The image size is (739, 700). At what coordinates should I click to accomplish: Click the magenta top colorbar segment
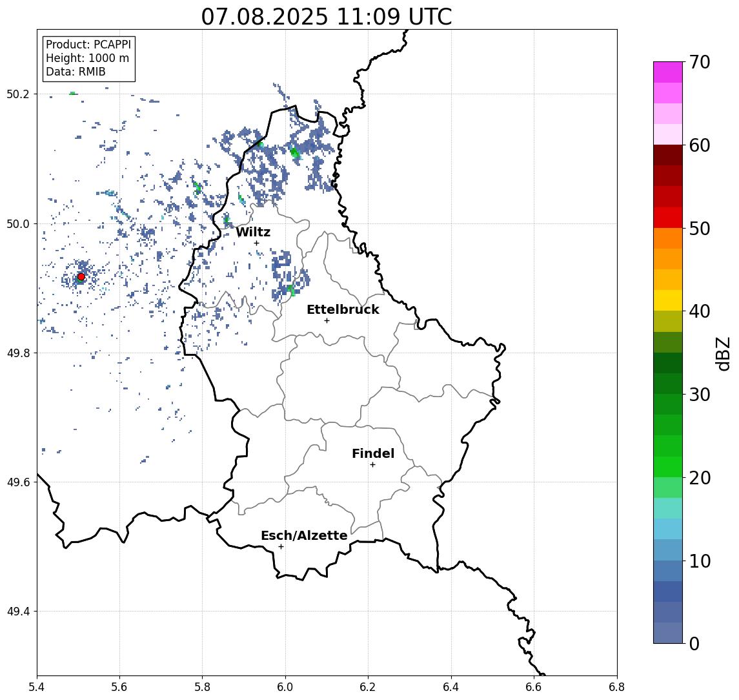pos(668,72)
